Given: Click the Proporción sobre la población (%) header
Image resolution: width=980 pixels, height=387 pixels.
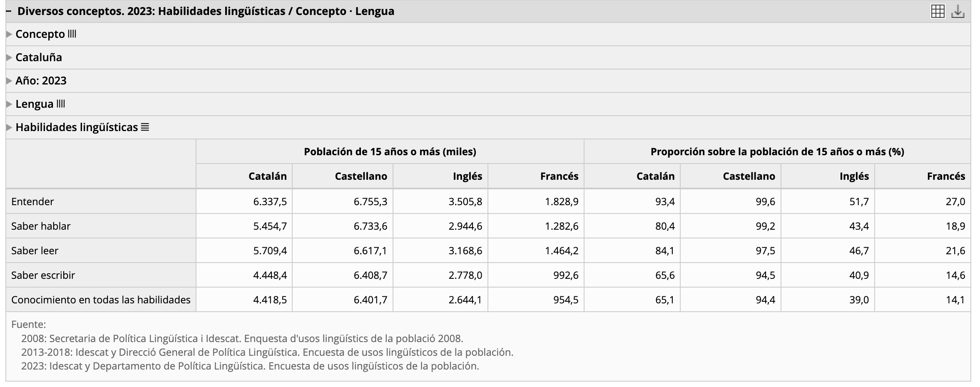Looking at the screenshot, I should pyautogui.click(x=777, y=151).
